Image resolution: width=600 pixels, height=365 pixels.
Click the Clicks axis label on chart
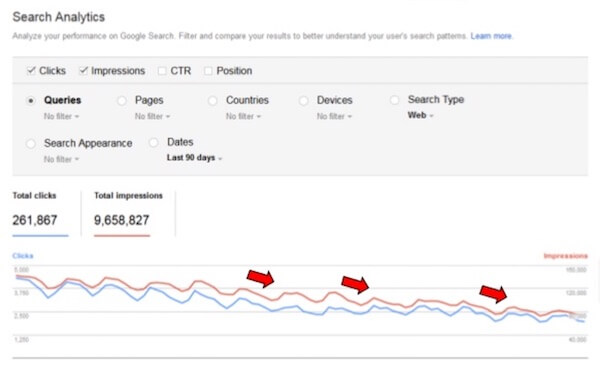(23, 256)
